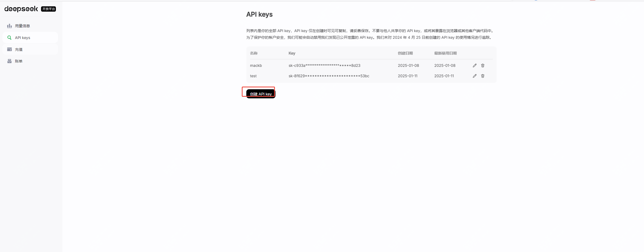Screen dimensions: 644x252
Task: Click the 创建日期 column header
Action: [x=405, y=53]
